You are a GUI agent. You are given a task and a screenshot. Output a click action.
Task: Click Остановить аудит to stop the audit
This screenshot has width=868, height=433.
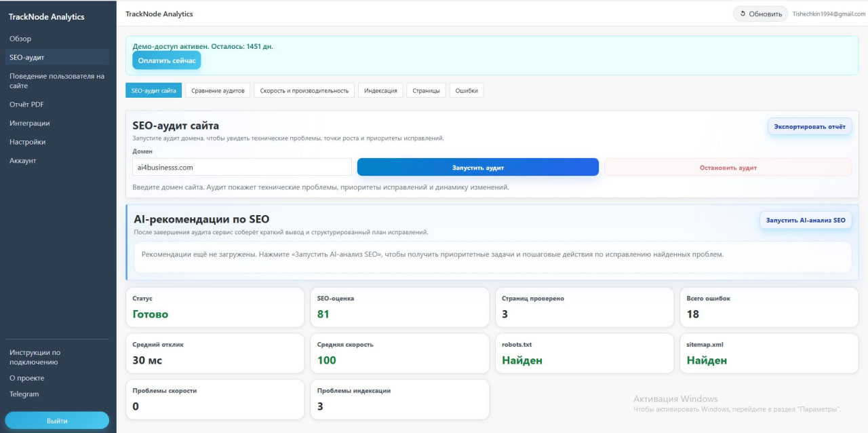(x=729, y=166)
